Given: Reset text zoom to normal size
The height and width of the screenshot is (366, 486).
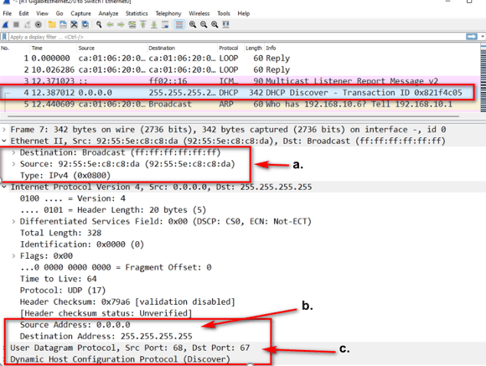Looking at the screenshot, I should [215, 25].
